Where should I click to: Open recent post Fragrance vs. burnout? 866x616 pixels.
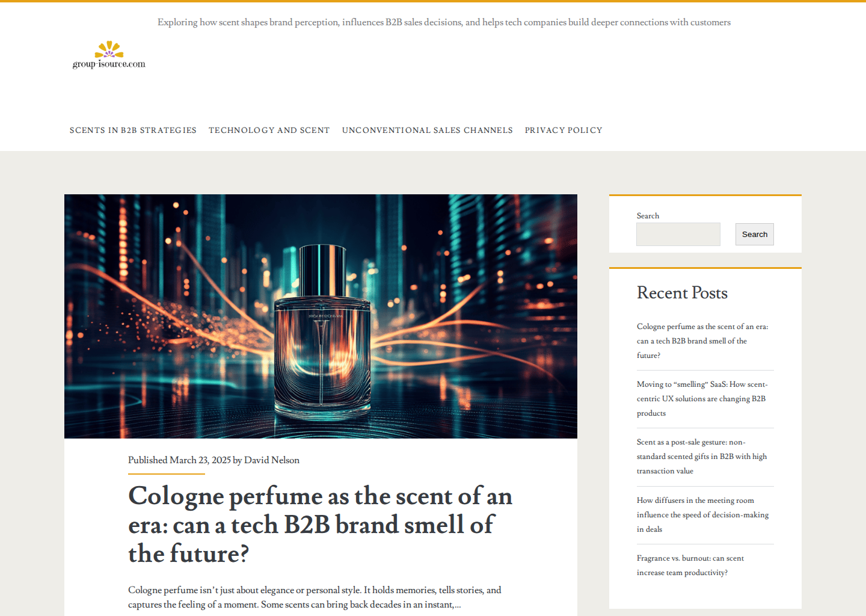click(x=690, y=565)
